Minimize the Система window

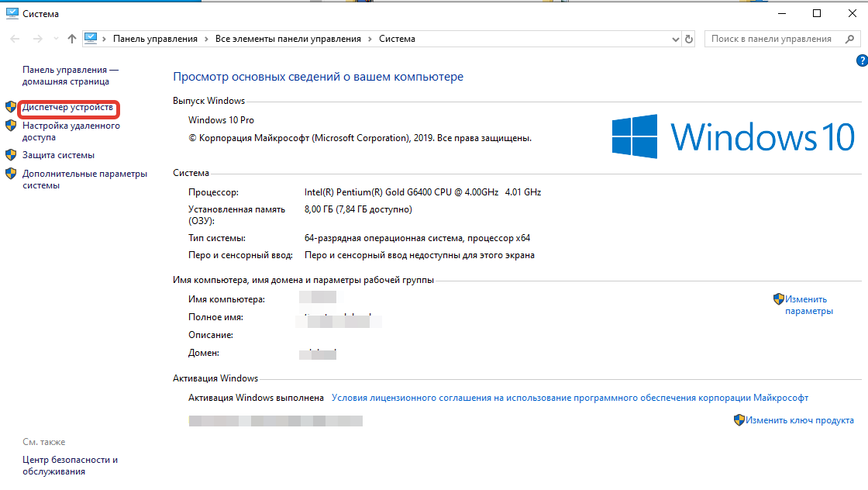tap(782, 13)
